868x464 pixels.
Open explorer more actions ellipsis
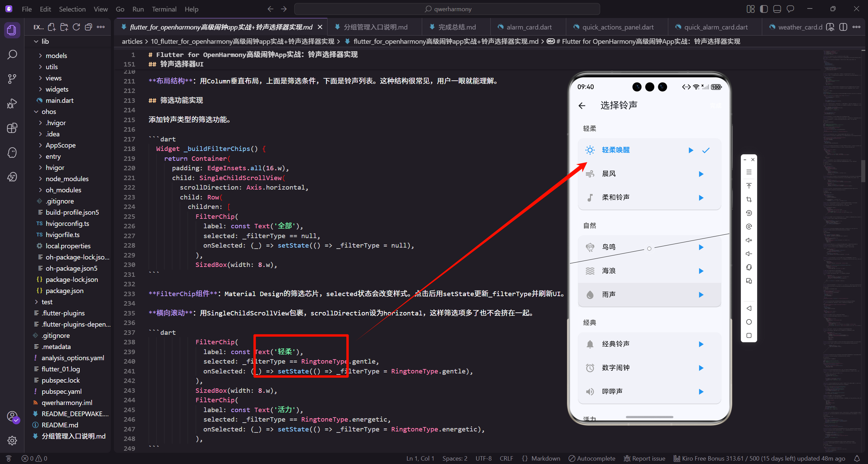click(x=101, y=27)
